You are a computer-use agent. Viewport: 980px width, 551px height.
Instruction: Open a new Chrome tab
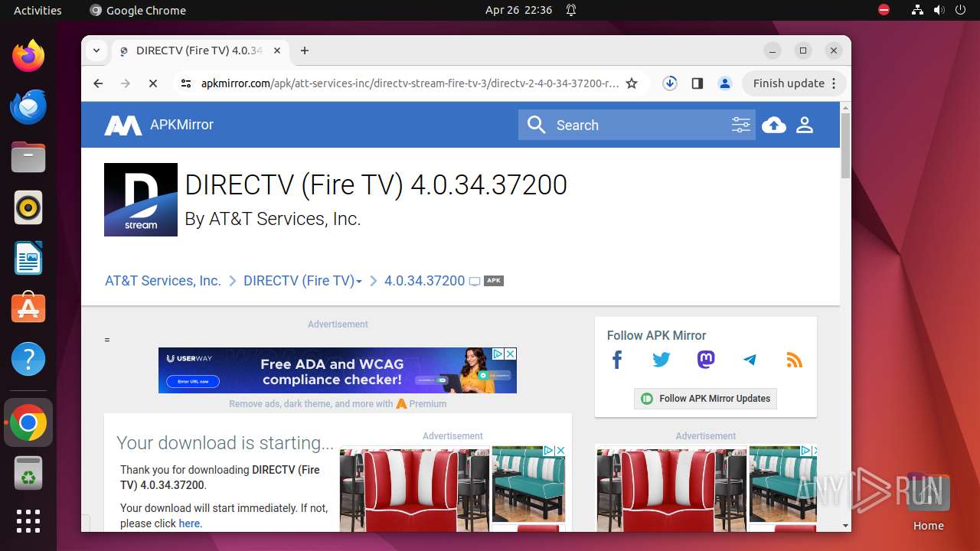click(305, 51)
